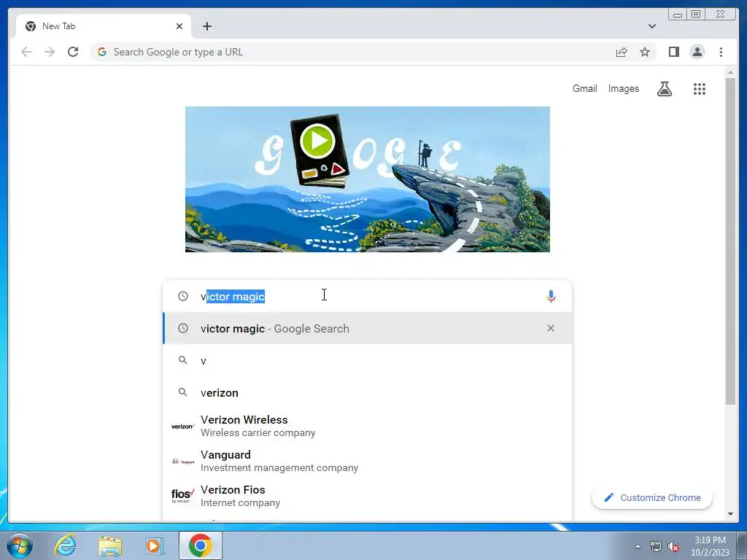747x560 pixels.
Task: Select 'victor magic - Google Search' suggestion
Action: [x=368, y=328]
